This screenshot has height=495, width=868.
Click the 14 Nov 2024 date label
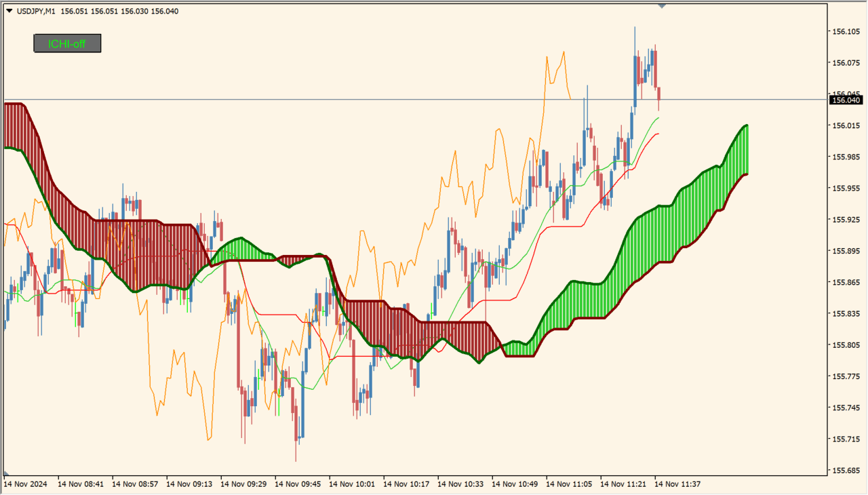tap(25, 484)
